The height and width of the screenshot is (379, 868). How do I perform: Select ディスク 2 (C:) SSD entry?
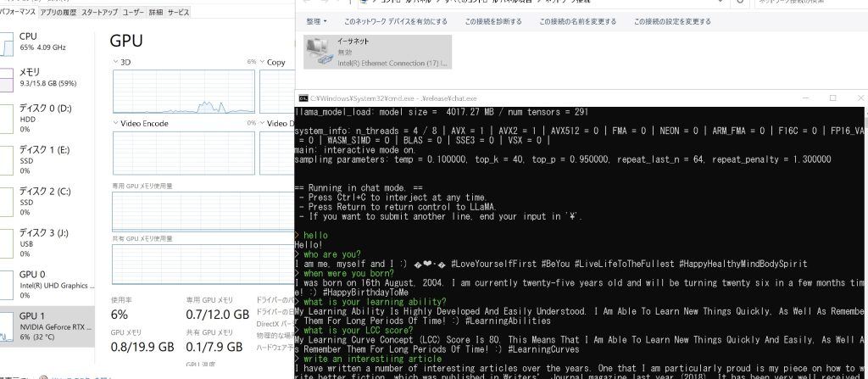click(47, 202)
